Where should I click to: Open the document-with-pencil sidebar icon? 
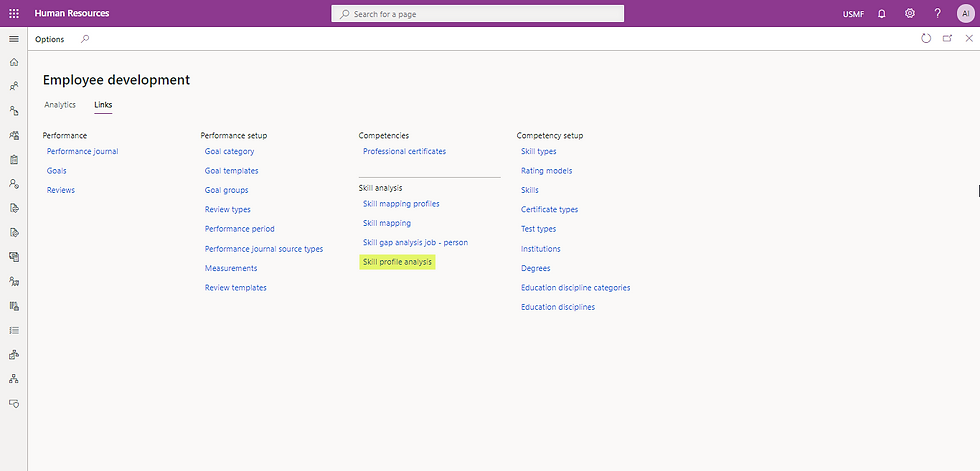click(x=14, y=232)
